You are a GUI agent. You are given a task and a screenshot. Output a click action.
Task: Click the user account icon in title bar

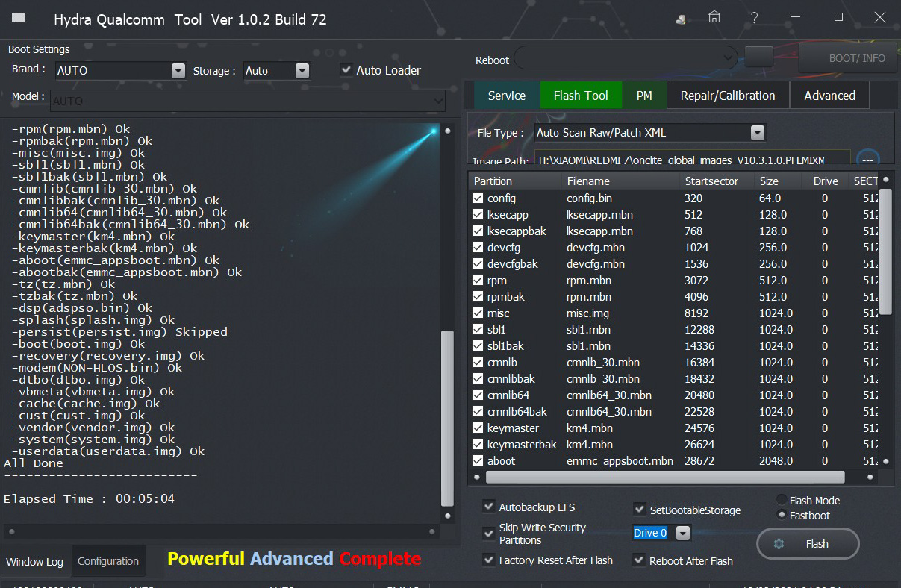pyautogui.click(x=682, y=19)
